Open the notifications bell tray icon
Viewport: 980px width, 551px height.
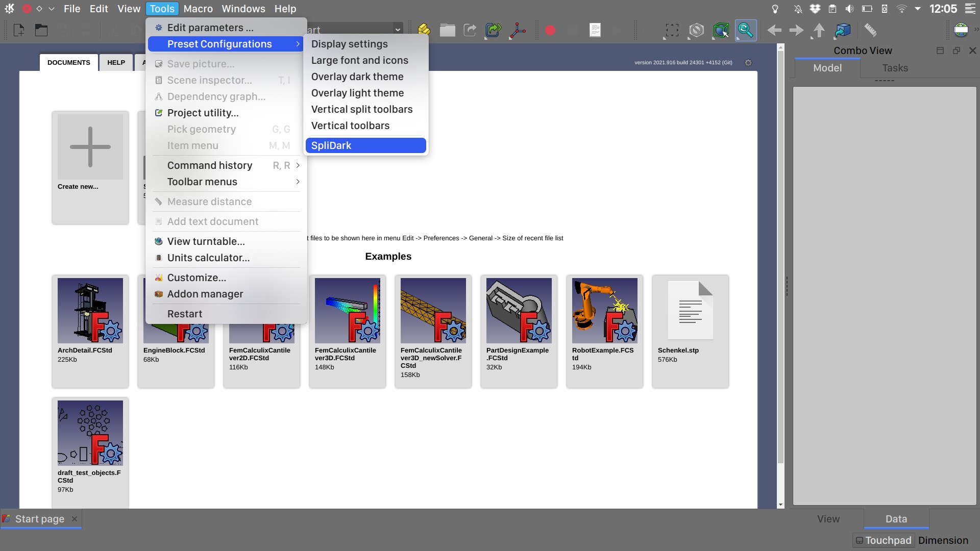pos(798,9)
